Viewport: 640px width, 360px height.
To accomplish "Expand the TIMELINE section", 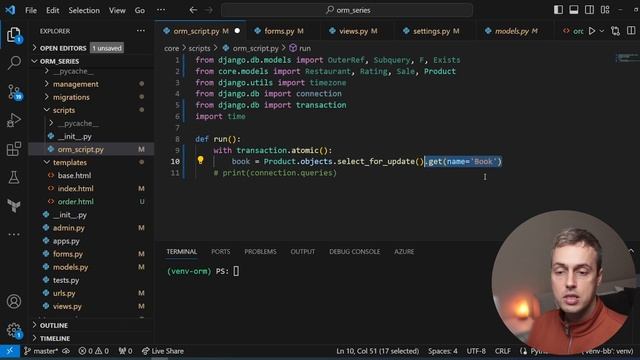I will (x=91, y=338).
